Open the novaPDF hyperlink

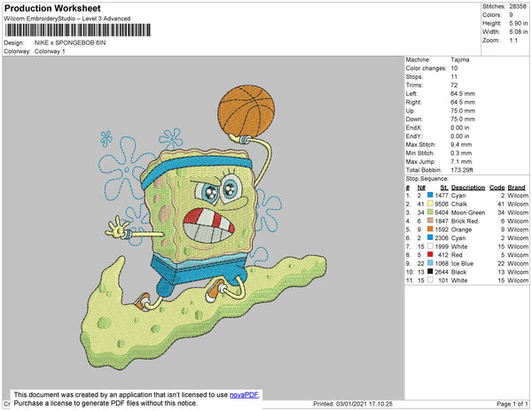(244, 395)
